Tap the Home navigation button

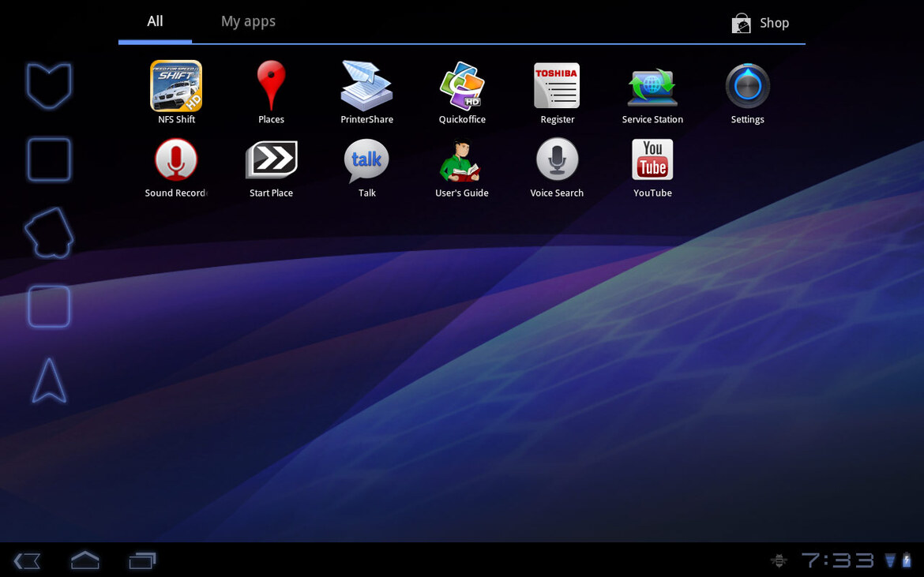[x=85, y=560]
